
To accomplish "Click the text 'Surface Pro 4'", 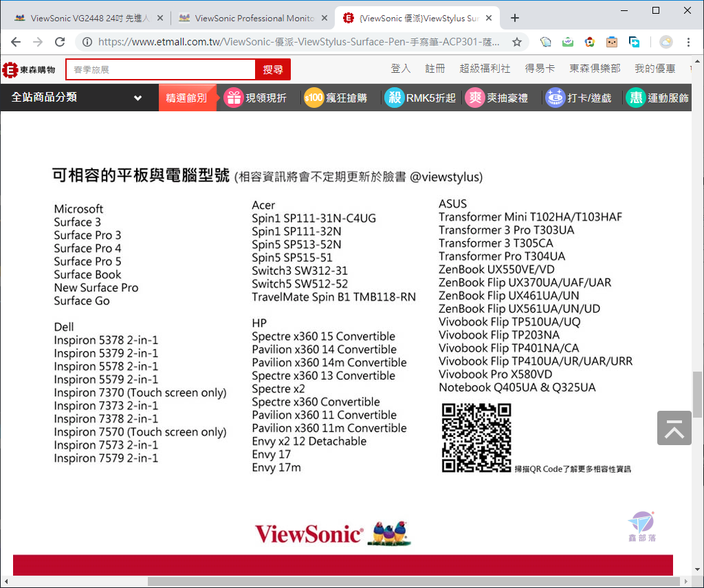I will tap(87, 248).
